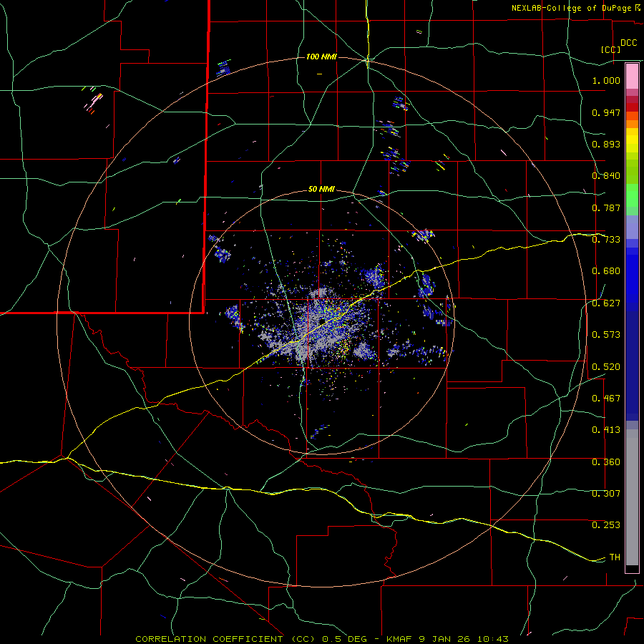
Task: Click the TH threshold label
Action: [615, 557]
